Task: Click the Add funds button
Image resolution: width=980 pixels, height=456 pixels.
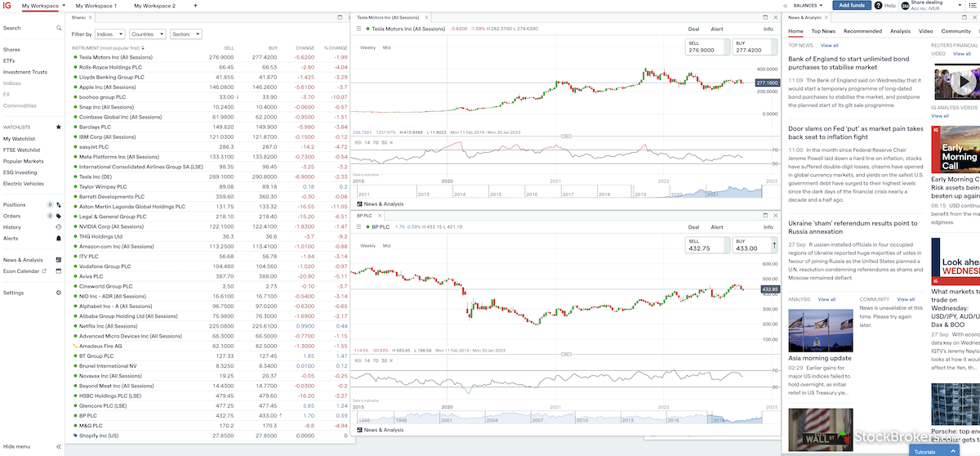Action: 851,6
